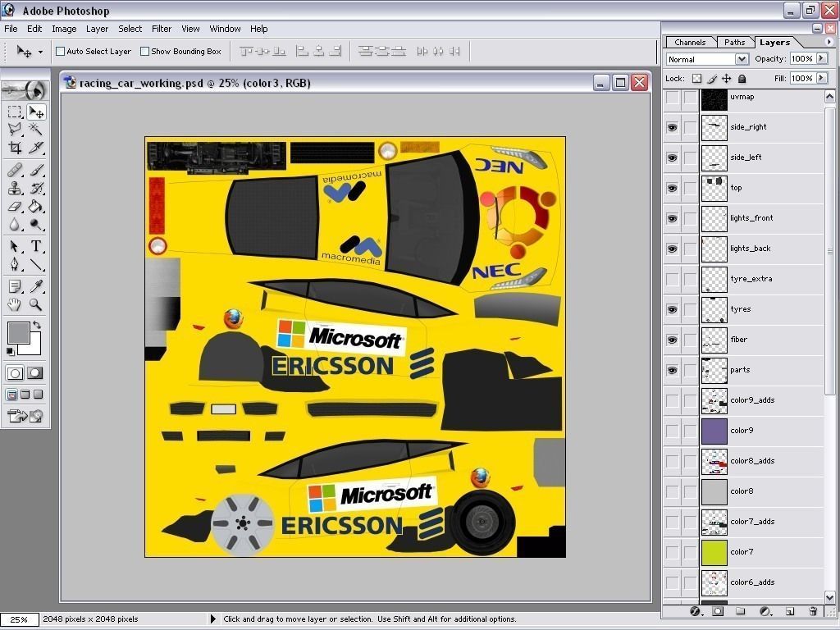This screenshot has height=630, width=840.
Task: Open the Layers palette flyout menu
Action: 829,41
